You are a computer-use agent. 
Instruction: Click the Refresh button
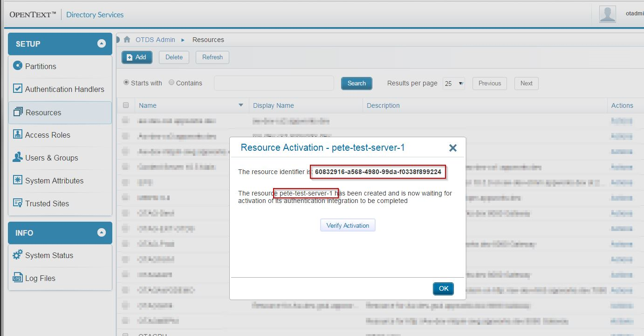pos(212,57)
